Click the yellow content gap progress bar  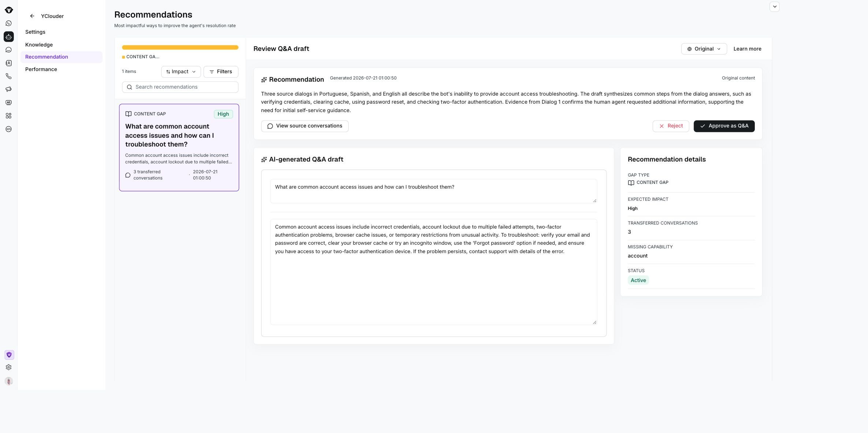point(180,47)
